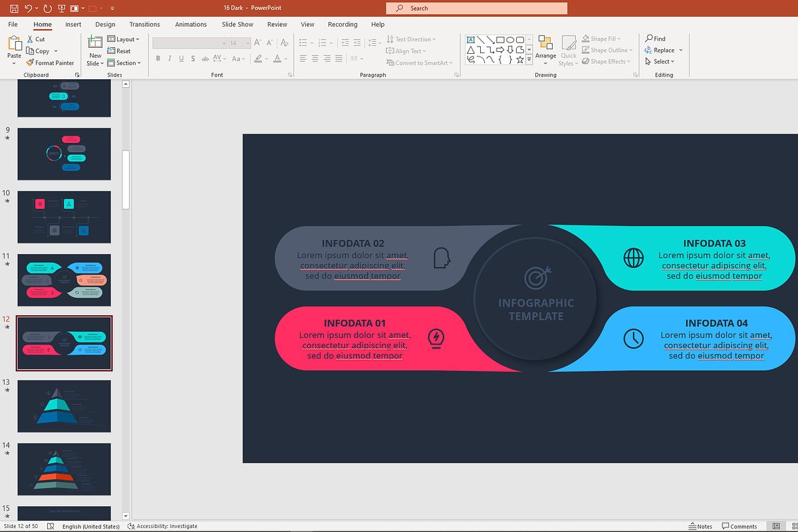Toggle bold formatting
Viewport: 798px width, 532px height.
click(x=158, y=59)
